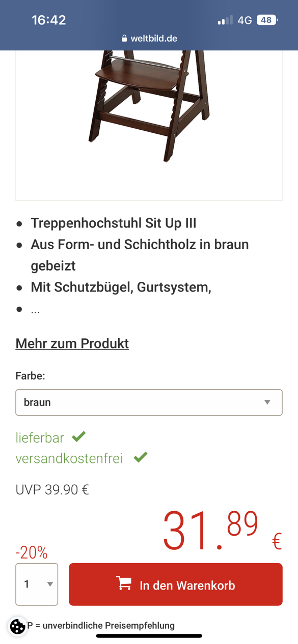The height and width of the screenshot is (644, 298).
Task: Tap the UVP 39.90 € text
Action: tap(52, 489)
